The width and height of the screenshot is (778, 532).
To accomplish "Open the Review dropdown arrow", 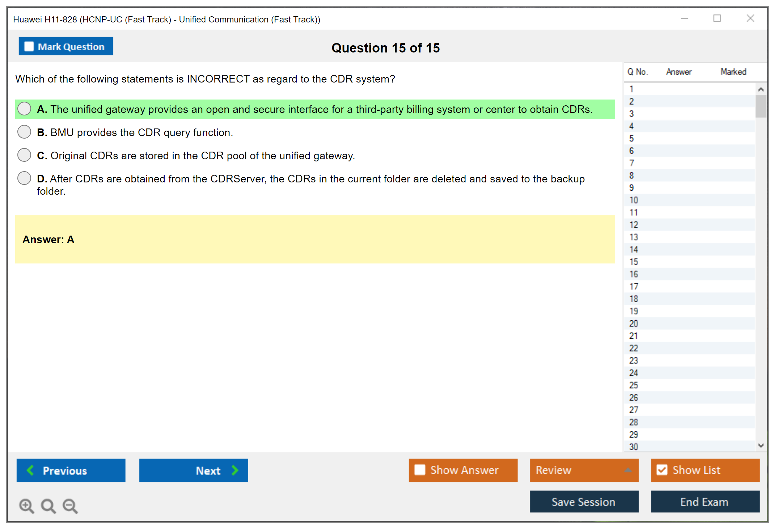I will (x=628, y=470).
